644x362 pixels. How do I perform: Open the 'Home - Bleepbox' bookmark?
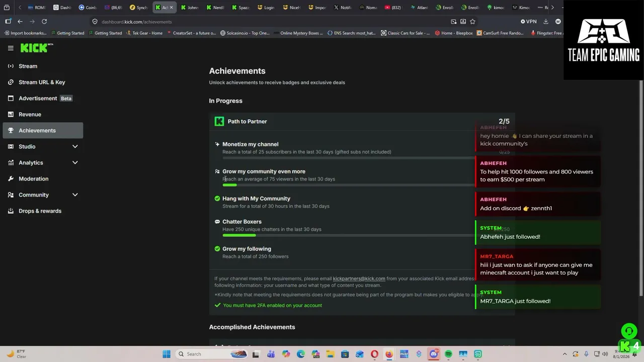tap(454, 33)
